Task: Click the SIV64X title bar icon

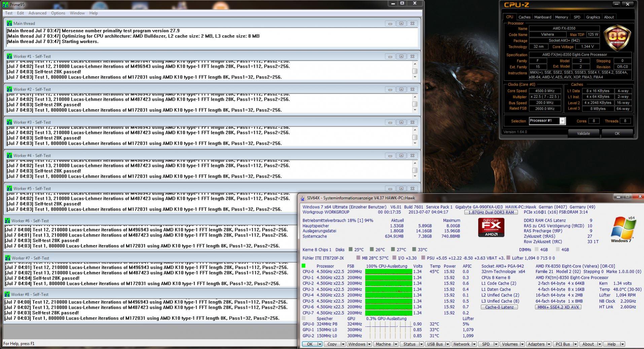Action: [x=302, y=198]
